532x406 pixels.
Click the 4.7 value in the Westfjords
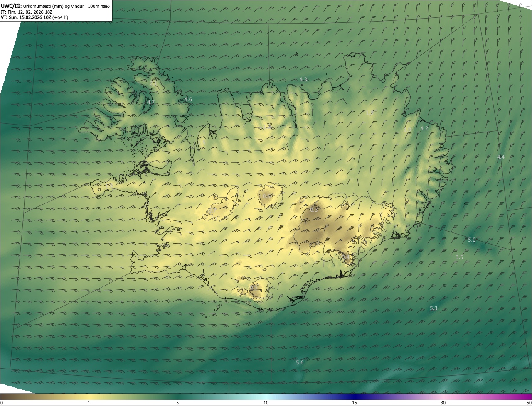pos(151,102)
